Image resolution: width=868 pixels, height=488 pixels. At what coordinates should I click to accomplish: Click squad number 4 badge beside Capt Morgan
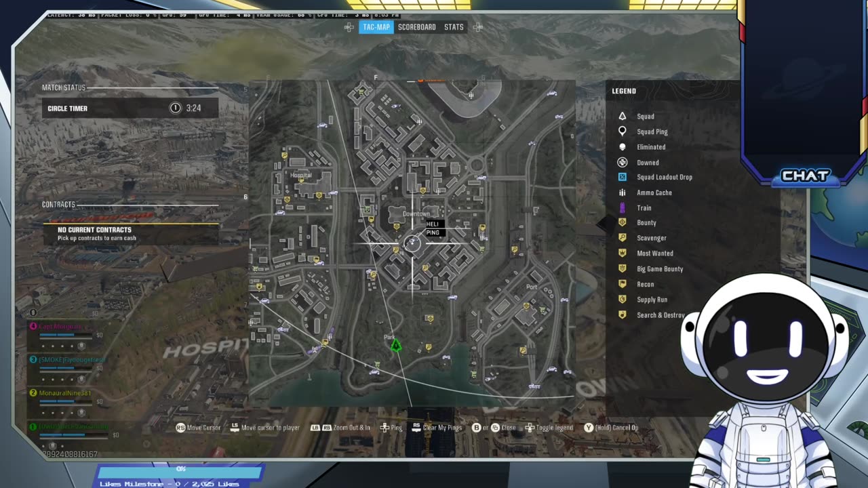(x=33, y=327)
